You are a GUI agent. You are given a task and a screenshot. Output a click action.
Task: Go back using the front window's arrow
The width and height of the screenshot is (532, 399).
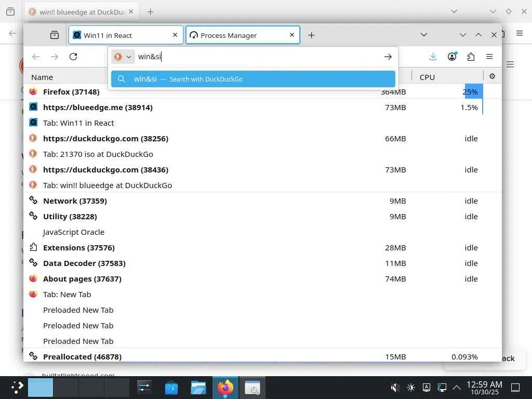point(36,57)
